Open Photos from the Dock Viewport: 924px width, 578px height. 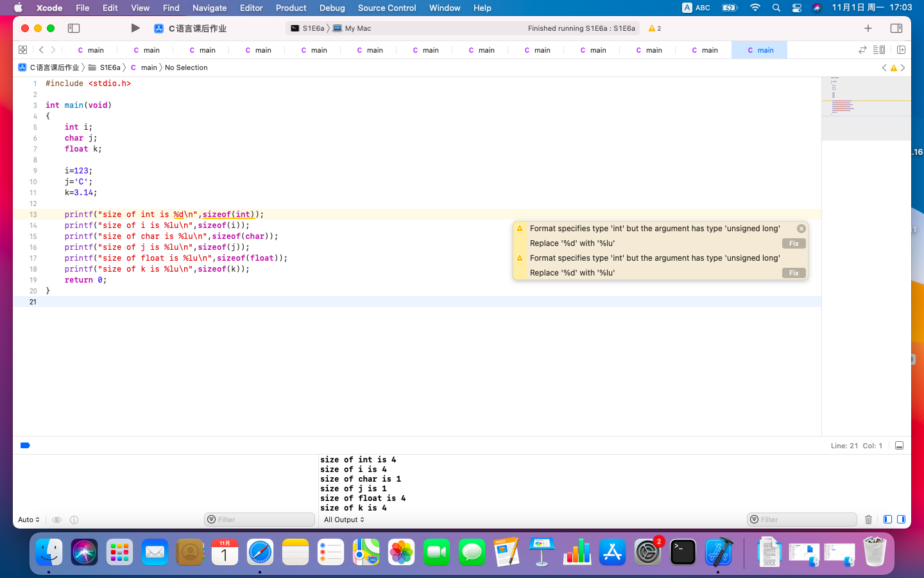point(401,552)
